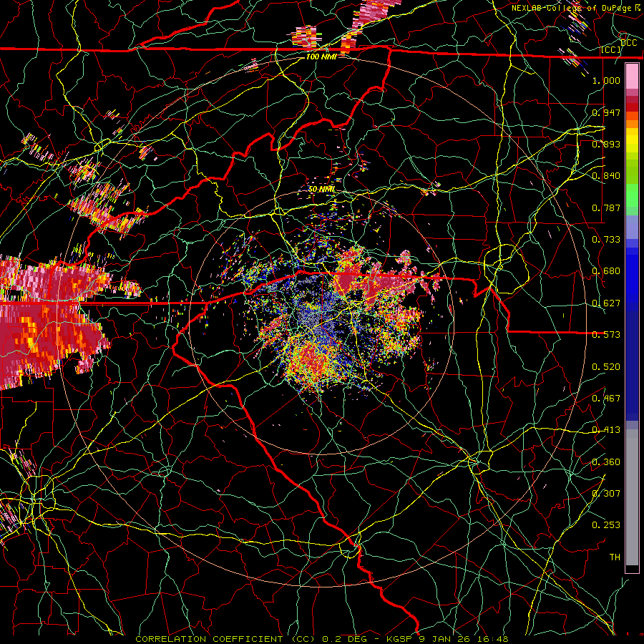Click the Correlation Coefficient caption at bottom
644x644 pixels.
pyautogui.click(x=321, y=639)
